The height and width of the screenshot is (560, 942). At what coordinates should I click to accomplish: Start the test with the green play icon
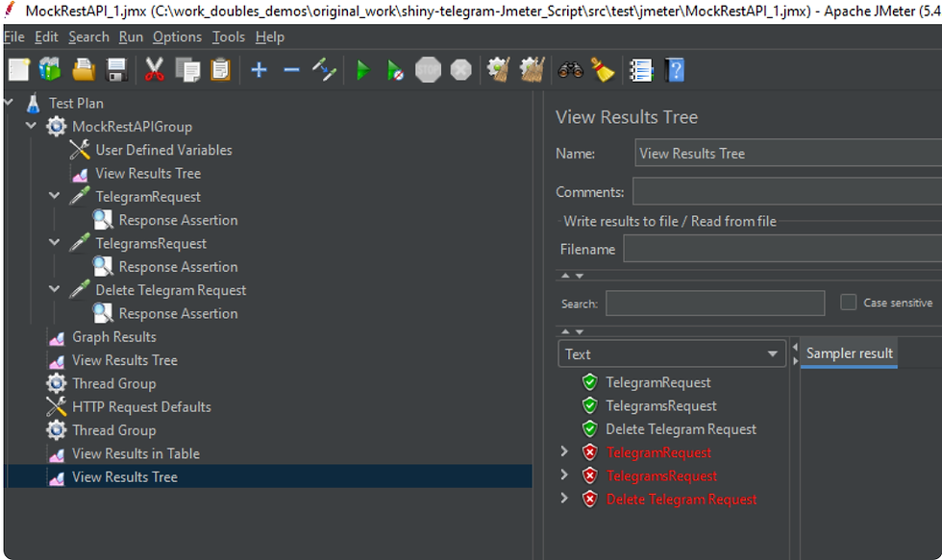(363, 70)
